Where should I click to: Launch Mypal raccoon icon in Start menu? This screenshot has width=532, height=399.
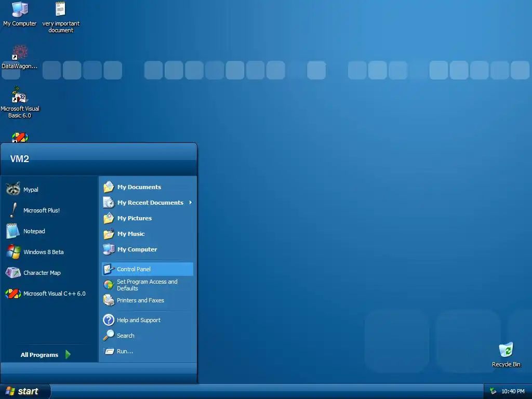point(13,189)
